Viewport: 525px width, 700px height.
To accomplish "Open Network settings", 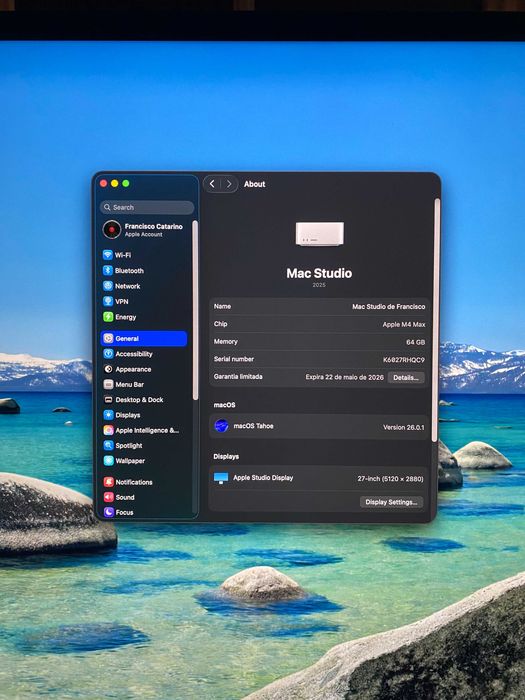I will tap(121, 286).
